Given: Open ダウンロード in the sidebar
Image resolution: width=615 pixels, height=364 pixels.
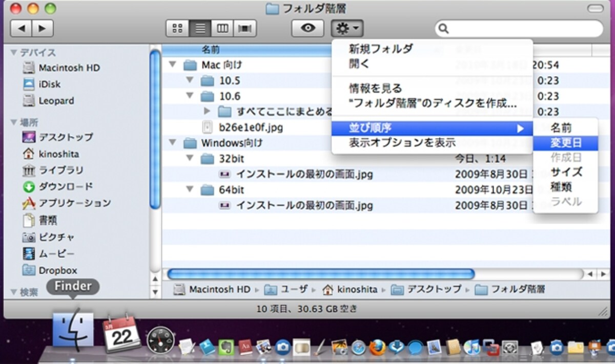Looking at the screenshot, I should [x=58, y=186].
